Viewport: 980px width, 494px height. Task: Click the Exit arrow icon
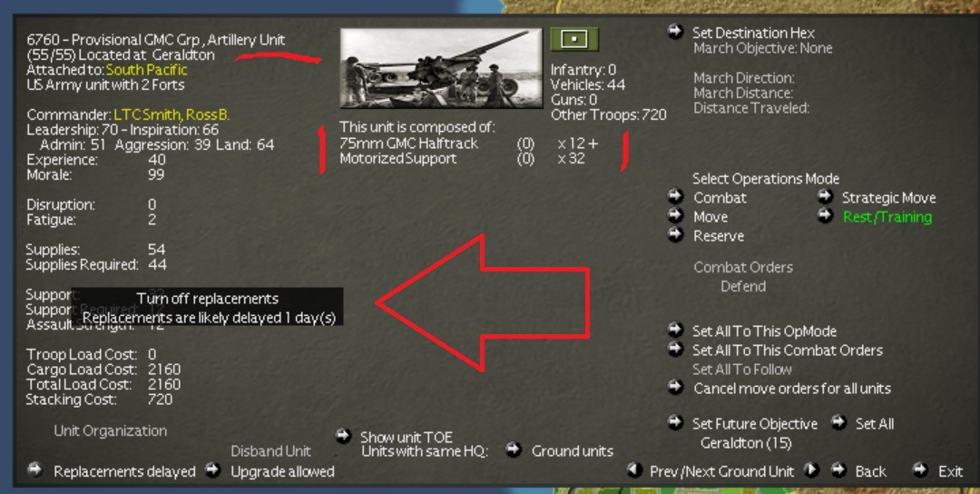click(x=920, y=469)
